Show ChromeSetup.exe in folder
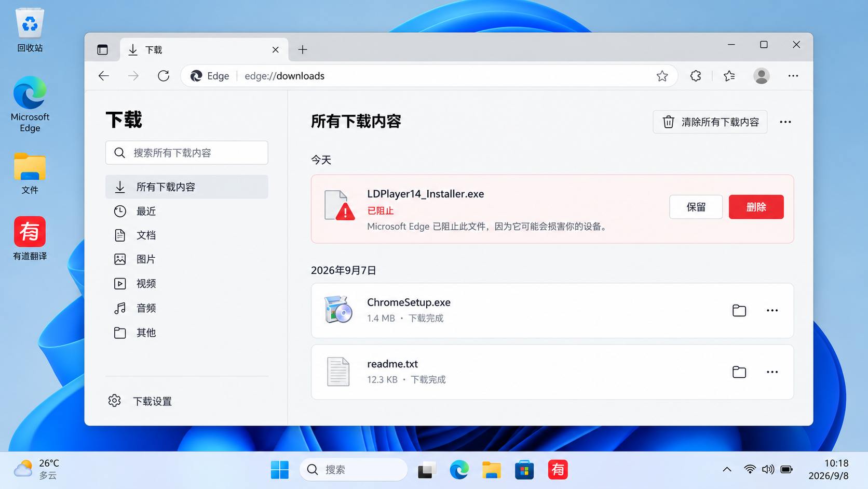The height and width of the screenshot is (489, 868). point(739,310)
